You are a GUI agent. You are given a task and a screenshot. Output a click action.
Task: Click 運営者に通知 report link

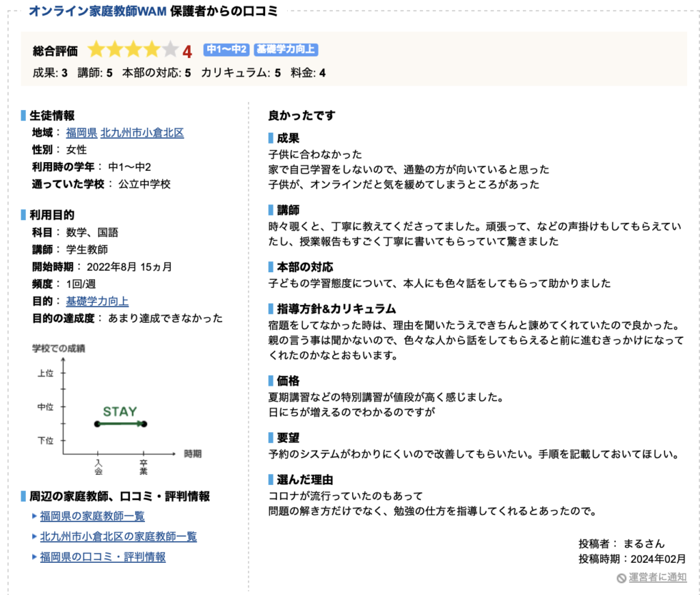658,577
